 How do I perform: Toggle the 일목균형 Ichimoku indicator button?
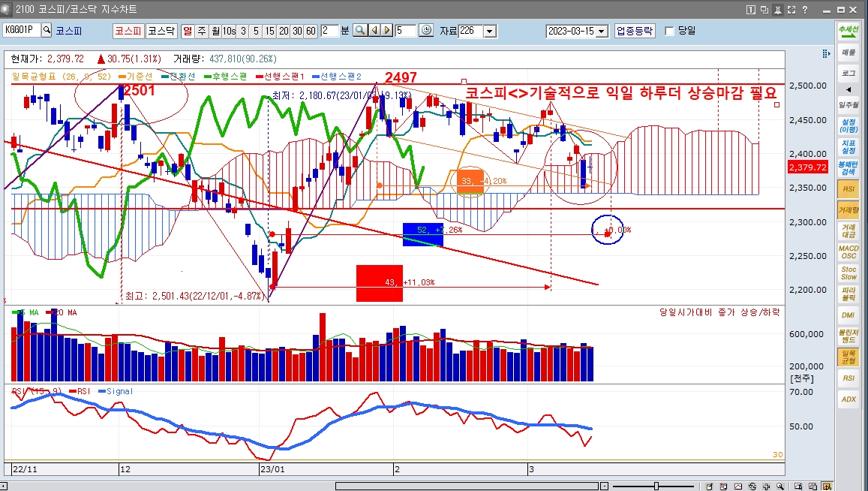pos(848,357)
